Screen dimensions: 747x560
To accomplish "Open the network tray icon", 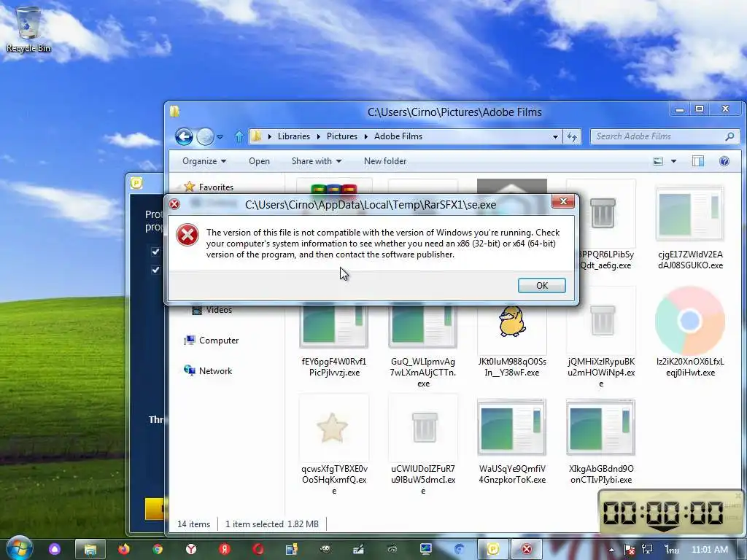I will (647, 550).
